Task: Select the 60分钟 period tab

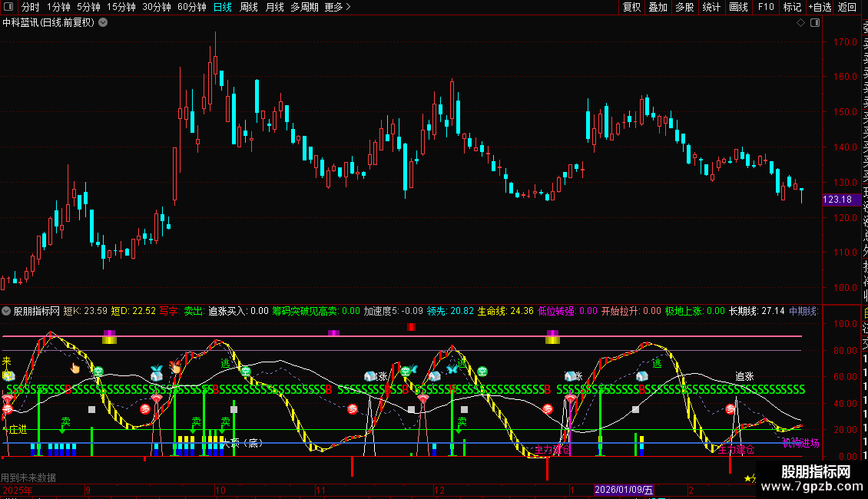Action: tap(191, 7)
